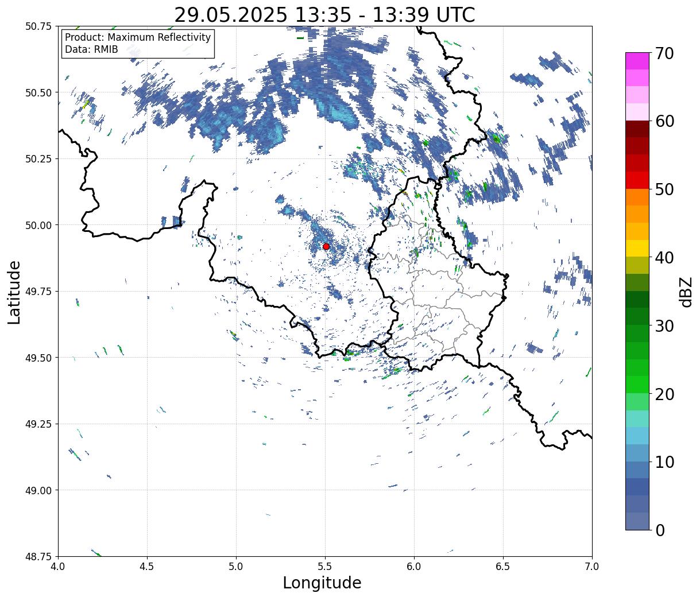700x597 pixels.
Task: Click the latitude tick label '49.25'
Action: (x=38, y=424)
